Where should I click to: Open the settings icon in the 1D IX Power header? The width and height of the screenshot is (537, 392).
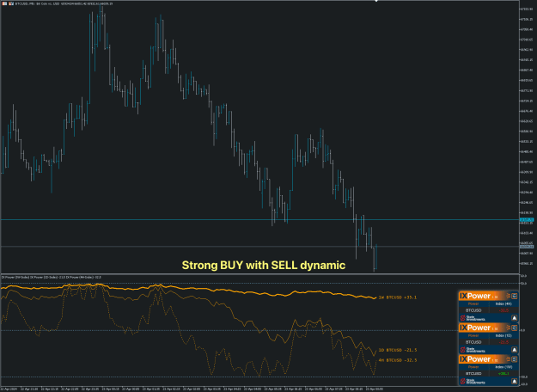pyautogui.click(x=515, y=328)
